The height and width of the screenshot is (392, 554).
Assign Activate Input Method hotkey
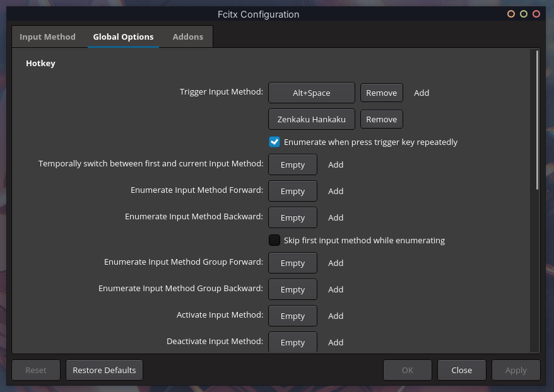[292, 316]
